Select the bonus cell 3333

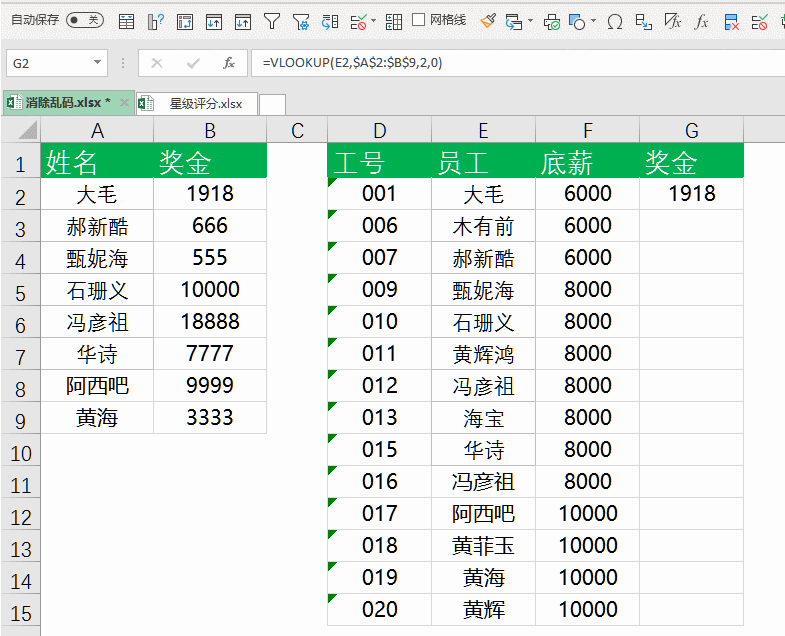coord(210,418)
